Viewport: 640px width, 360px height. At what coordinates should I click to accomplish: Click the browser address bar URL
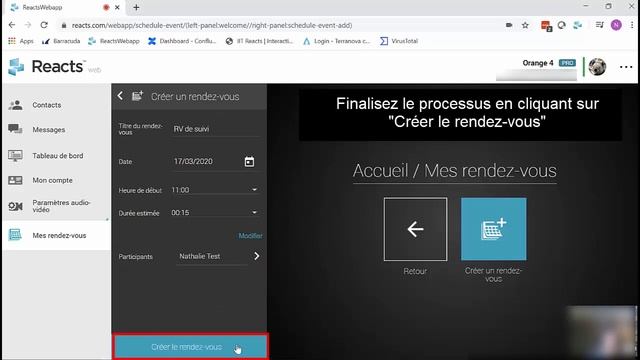(212, 25)
